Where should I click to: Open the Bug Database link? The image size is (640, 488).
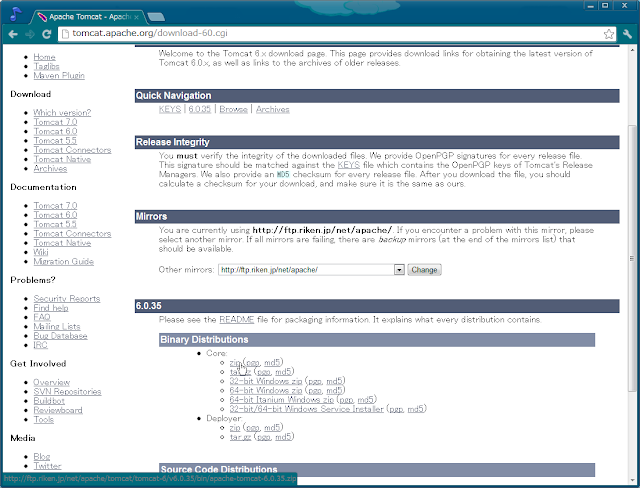60,336
